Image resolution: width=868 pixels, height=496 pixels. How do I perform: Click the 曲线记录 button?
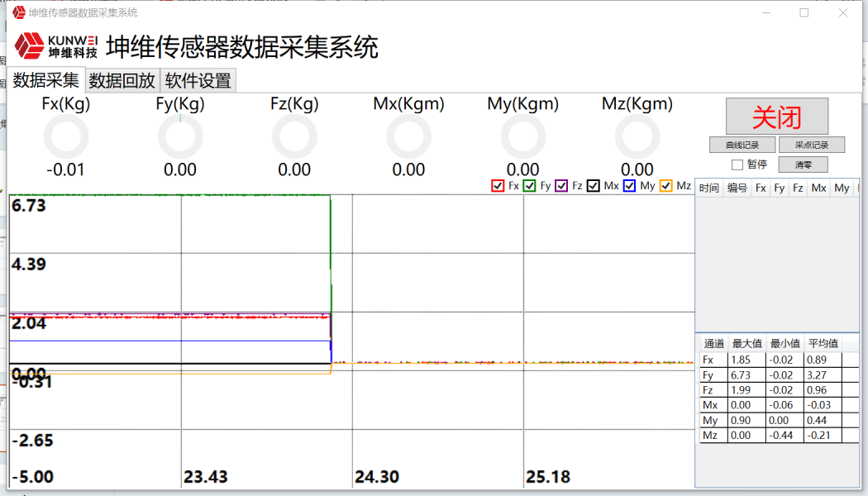[x=742, y=145]
